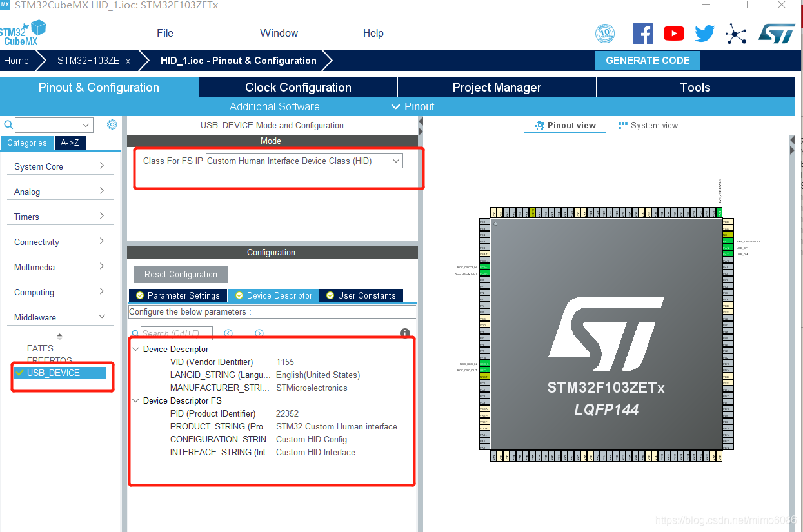803x532 pixels.
Task: Select PRODUCT_STRING STM32 Custom Human interface value
Action: [x=337, y=426]
